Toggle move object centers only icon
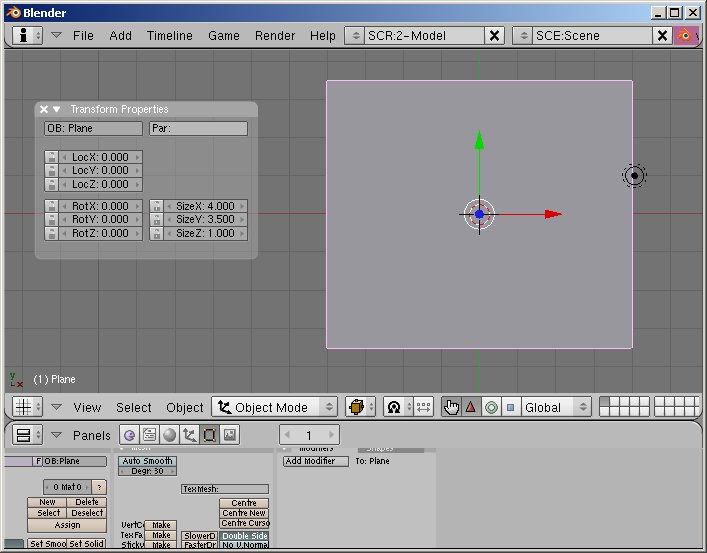707x553 pixels. 423,407
